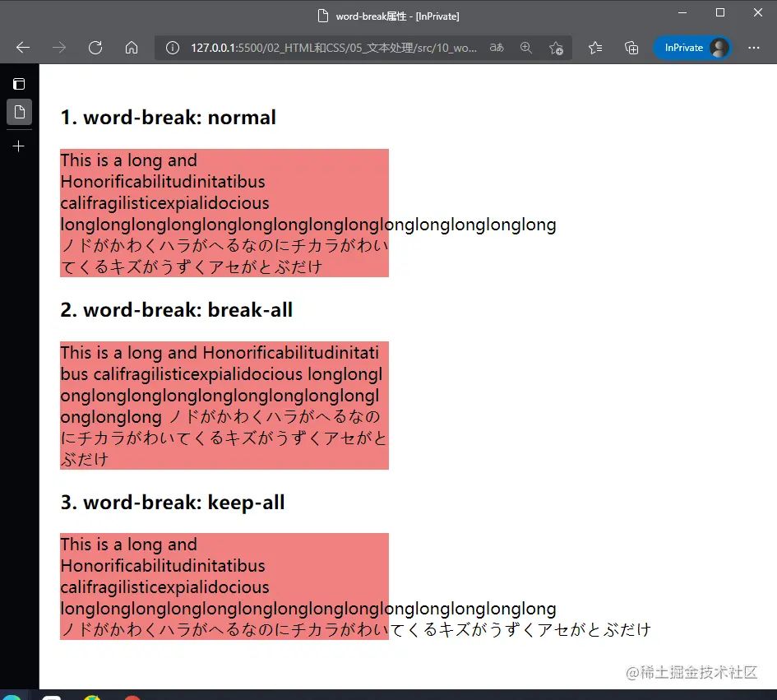Open the Favorites list icon on the toolbar

(594, 48)
